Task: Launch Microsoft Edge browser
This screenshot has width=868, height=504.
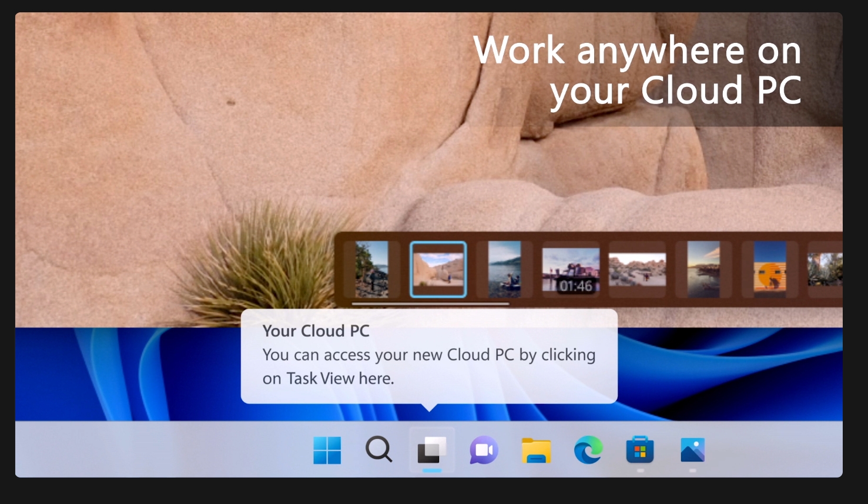Action: (x=588, y=451)
